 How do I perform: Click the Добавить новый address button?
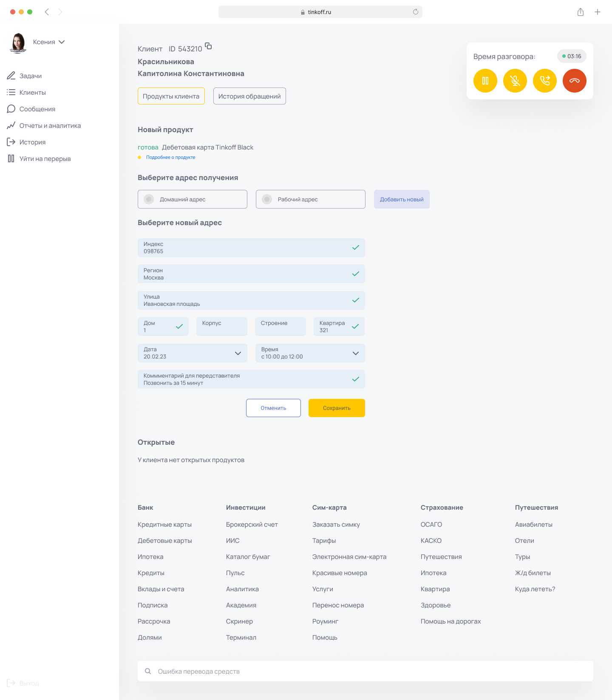point(402,199)
